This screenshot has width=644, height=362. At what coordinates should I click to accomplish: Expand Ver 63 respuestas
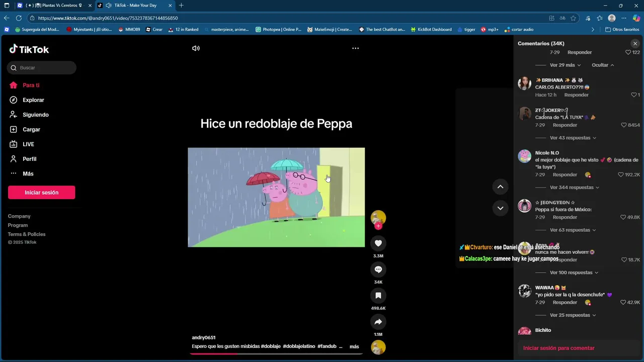(x=573, y=230)
